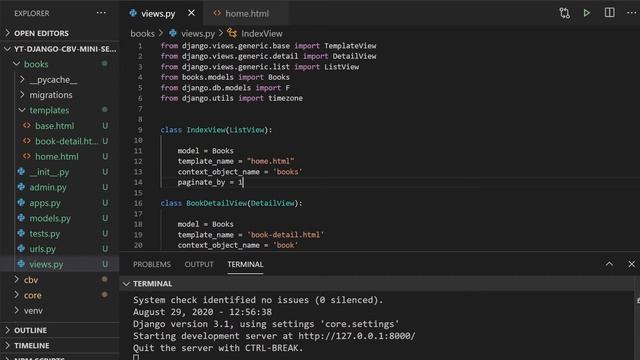Click the IndexView class symbol in breadcrumb
The height and width of the screenshot is (360, 640).
(232, 33)
